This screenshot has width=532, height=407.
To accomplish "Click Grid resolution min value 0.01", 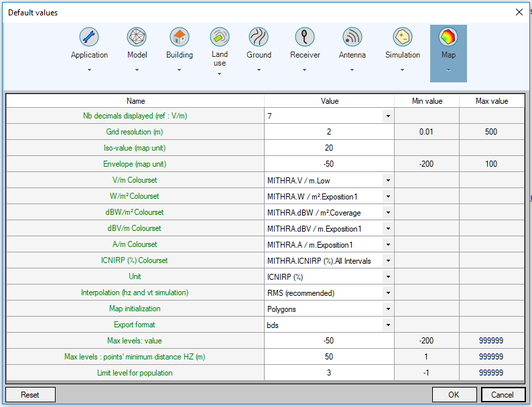I will [427, 132].
